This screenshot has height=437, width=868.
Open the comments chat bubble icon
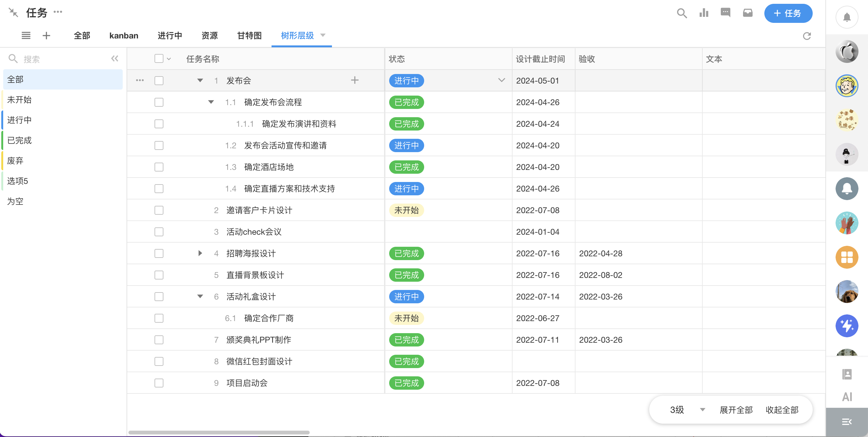tap(726, 13)
